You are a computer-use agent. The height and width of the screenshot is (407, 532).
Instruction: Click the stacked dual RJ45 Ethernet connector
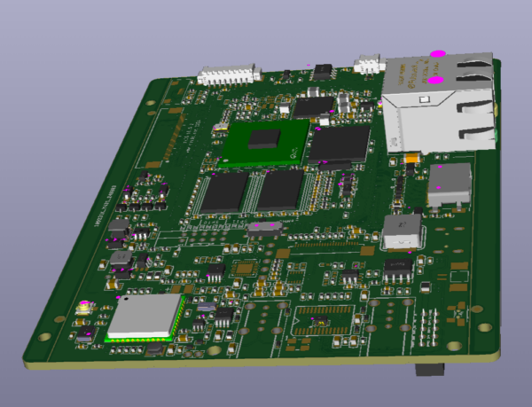pos(438,102)
